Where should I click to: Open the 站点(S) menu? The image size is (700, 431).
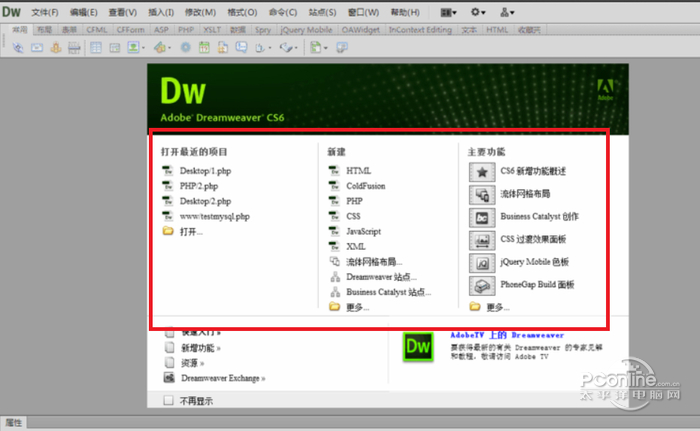tap(322, 13)
